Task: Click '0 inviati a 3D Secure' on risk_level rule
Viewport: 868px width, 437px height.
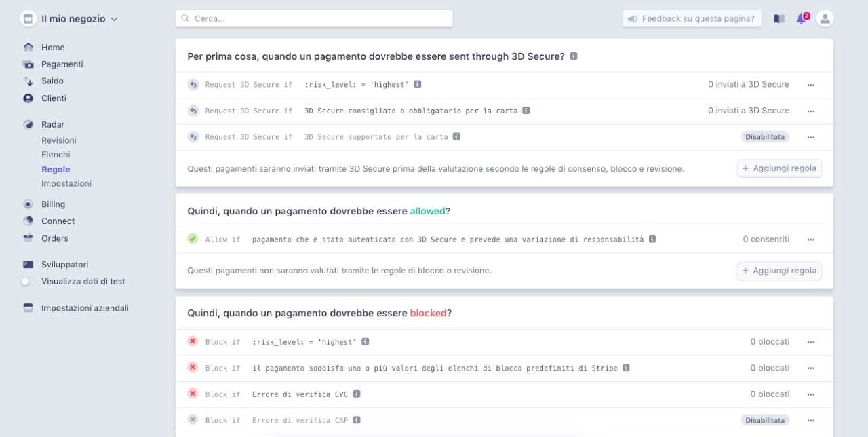Action: pos(749,84)
